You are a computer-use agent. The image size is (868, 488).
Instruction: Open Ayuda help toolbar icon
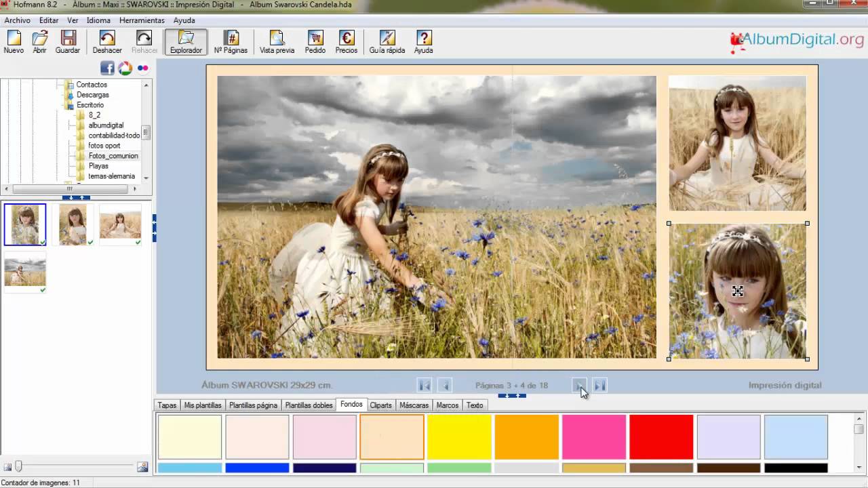click(x=423, y=42)
